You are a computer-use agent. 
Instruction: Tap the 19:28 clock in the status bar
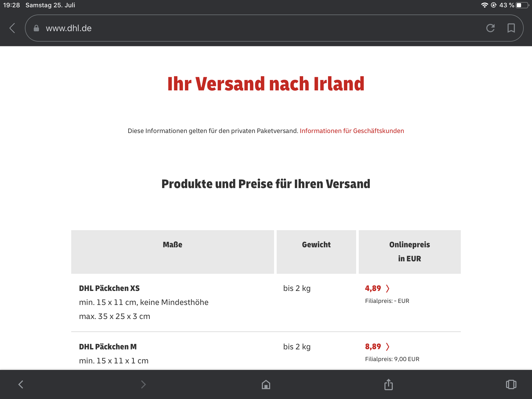pos(11,5)
